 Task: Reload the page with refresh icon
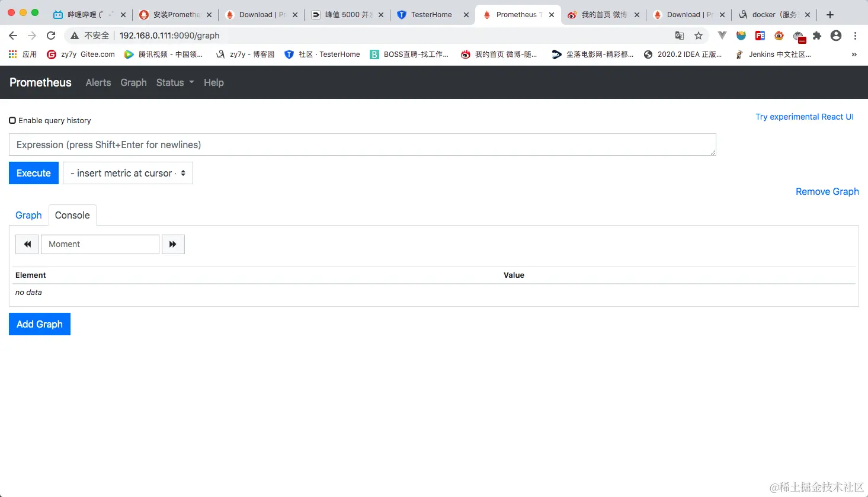pyautogui.click(x=51, y=36)
